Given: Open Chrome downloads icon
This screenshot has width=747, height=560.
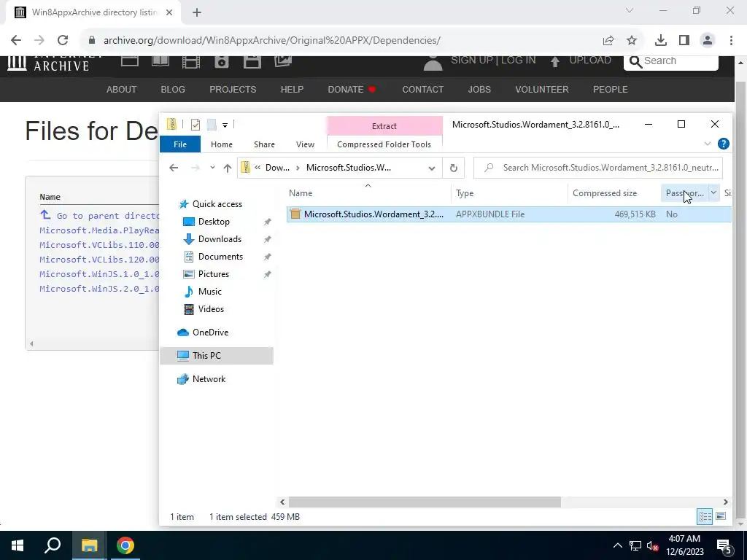Looking at the screenshot, I should click(661, 41).
